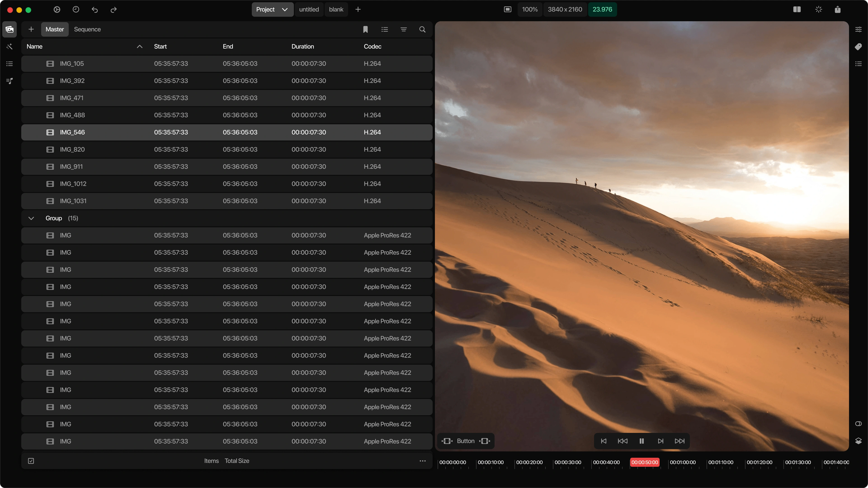Click the tag icon on right sidebar

point(858,47)
